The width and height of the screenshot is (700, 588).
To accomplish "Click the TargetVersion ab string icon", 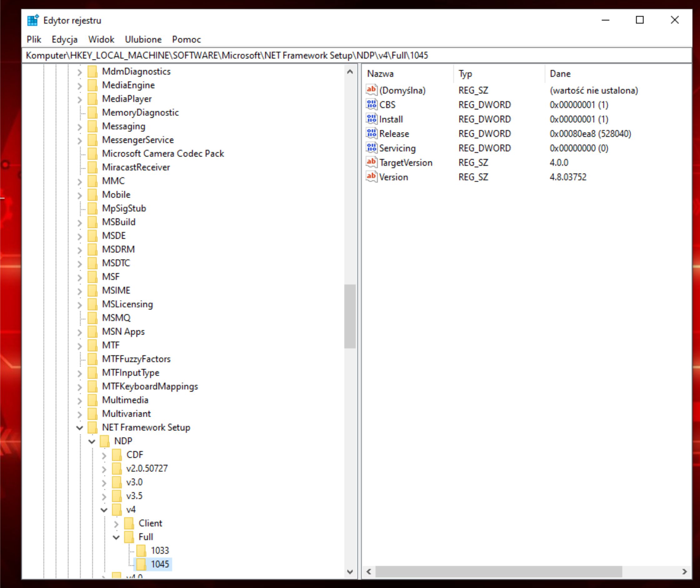I will 371,162.
